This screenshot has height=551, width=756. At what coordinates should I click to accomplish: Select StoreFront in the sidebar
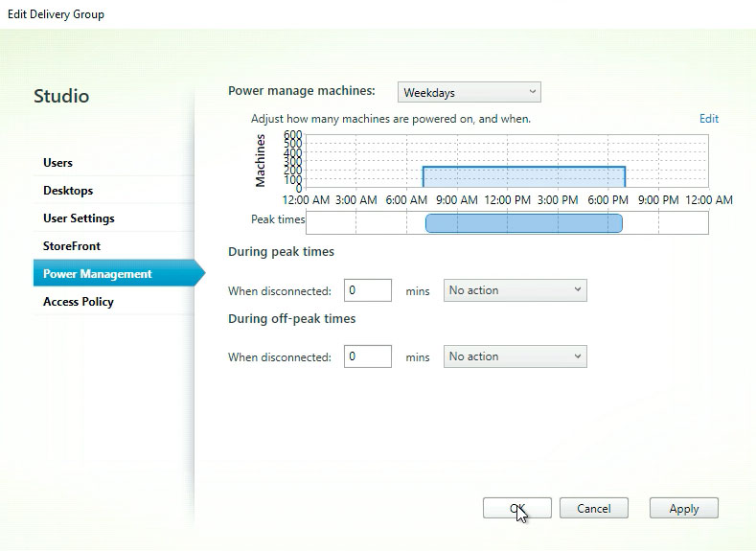(x=72, y=246)
